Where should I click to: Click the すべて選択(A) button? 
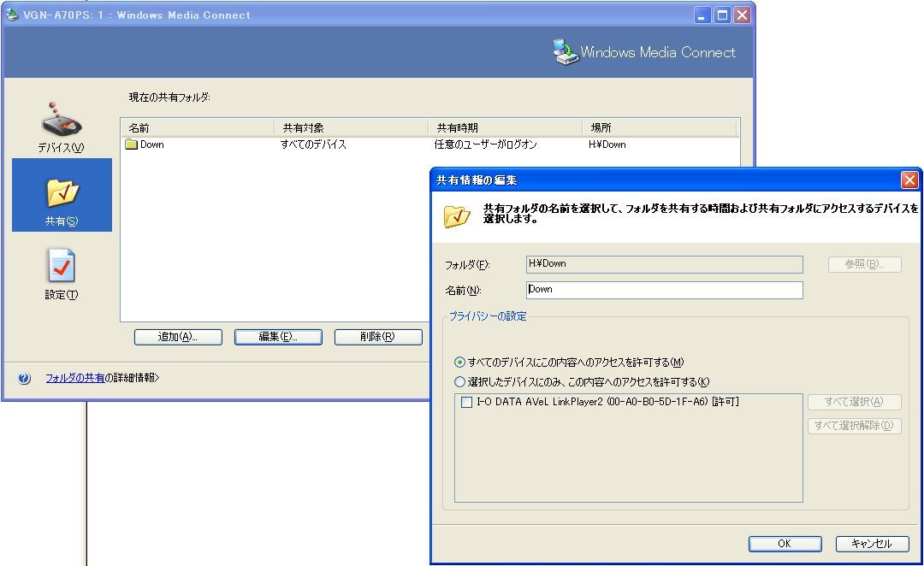(855, 402)
